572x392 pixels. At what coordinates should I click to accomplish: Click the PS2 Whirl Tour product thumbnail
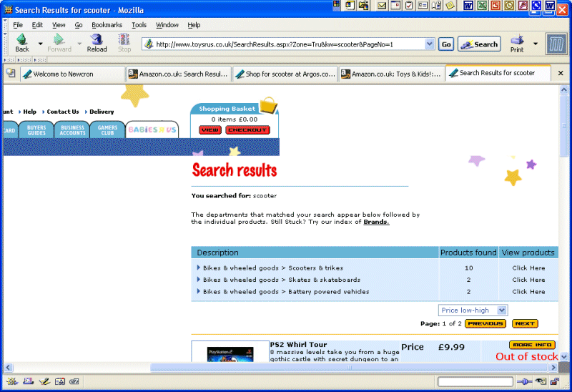[x=230, y=352]
